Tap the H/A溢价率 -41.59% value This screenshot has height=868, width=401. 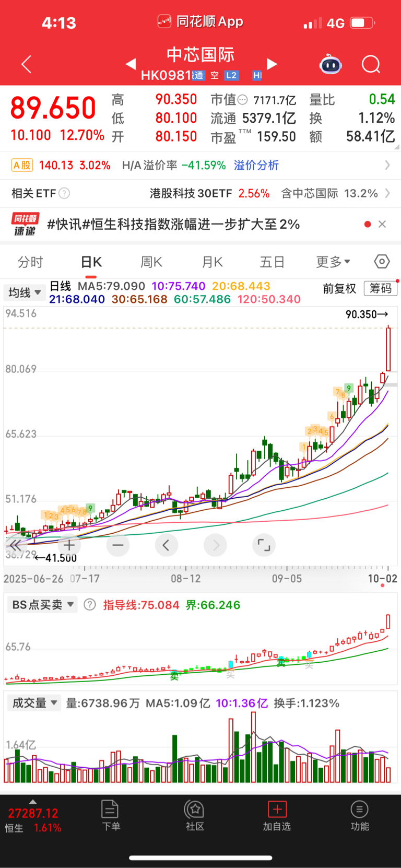174,166
